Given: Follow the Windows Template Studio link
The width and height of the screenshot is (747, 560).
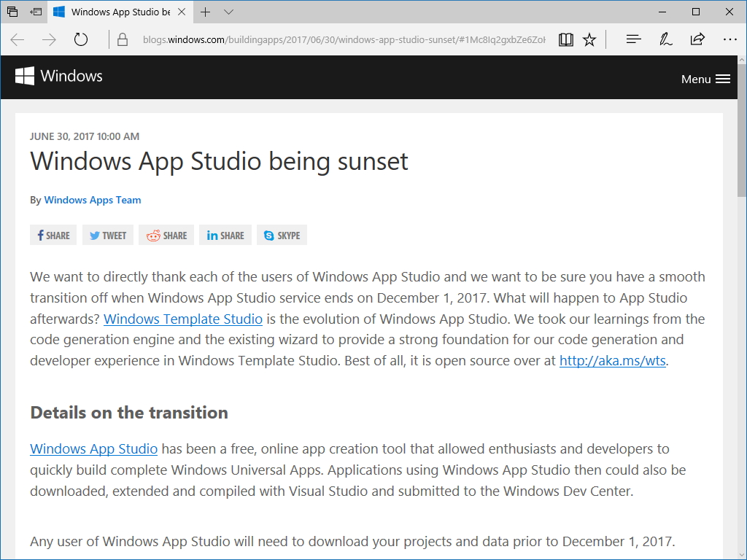Looking at the screenshot, I should [182, 319].
